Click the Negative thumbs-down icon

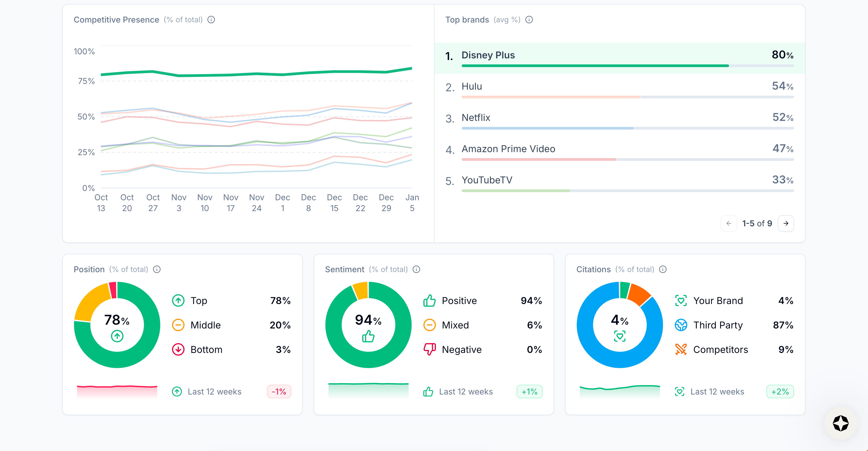pyautogui.click(x=429, y=349)
